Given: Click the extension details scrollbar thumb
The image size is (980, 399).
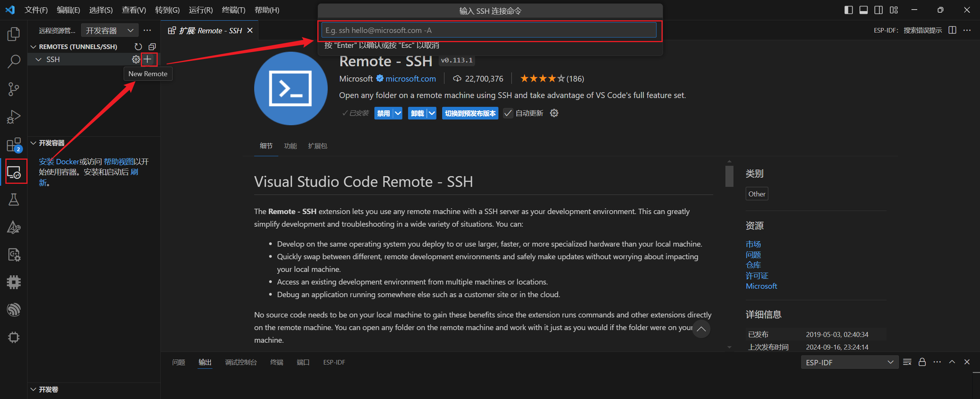Looking at the screenshot, I should coord(729,176).
